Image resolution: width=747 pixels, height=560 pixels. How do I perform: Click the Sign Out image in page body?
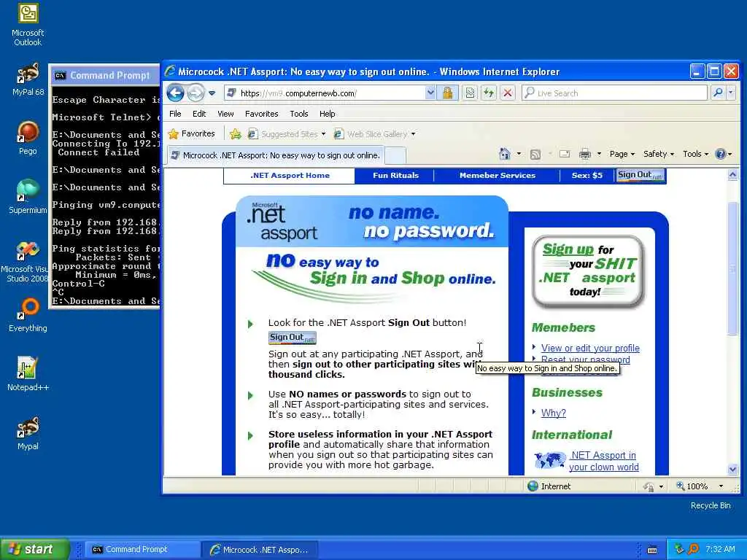(292, 338)
